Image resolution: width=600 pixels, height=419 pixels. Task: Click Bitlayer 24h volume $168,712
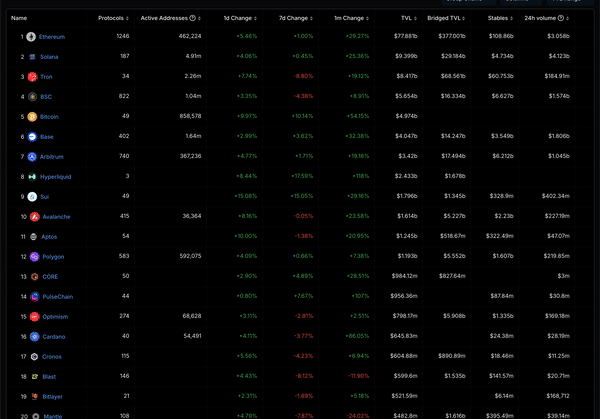click(558, 396)
